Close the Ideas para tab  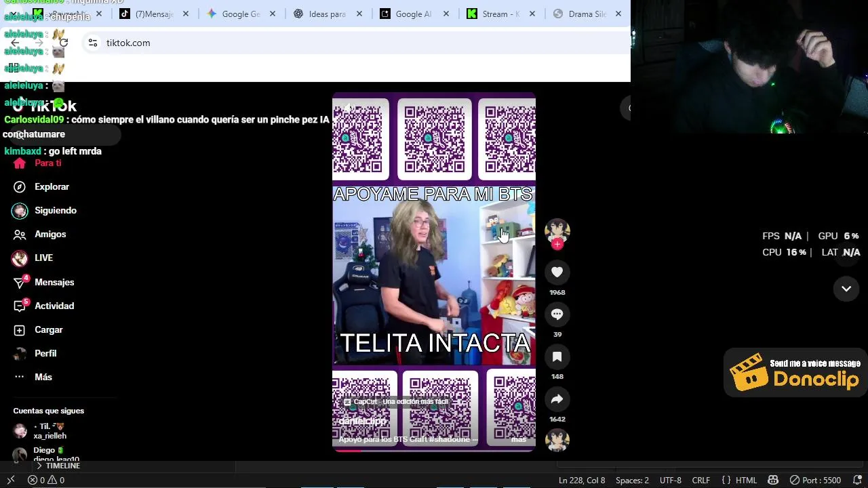(x=359, y=14)
